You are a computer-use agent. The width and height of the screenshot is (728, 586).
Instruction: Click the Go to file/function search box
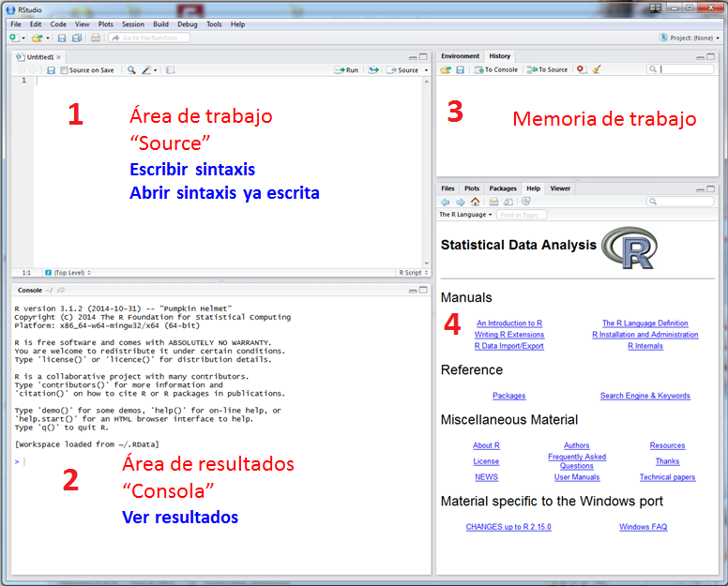tap(148, 38)
